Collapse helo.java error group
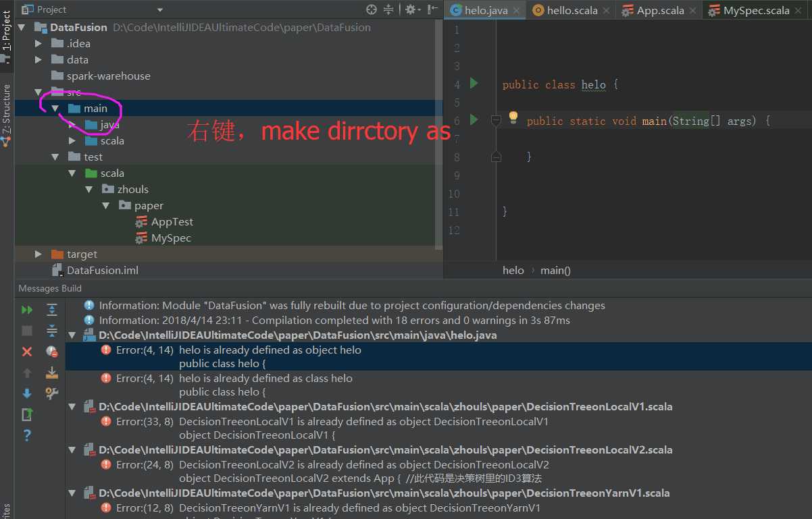This screenshot has height=519, width=812. click(x=72, y=335)
